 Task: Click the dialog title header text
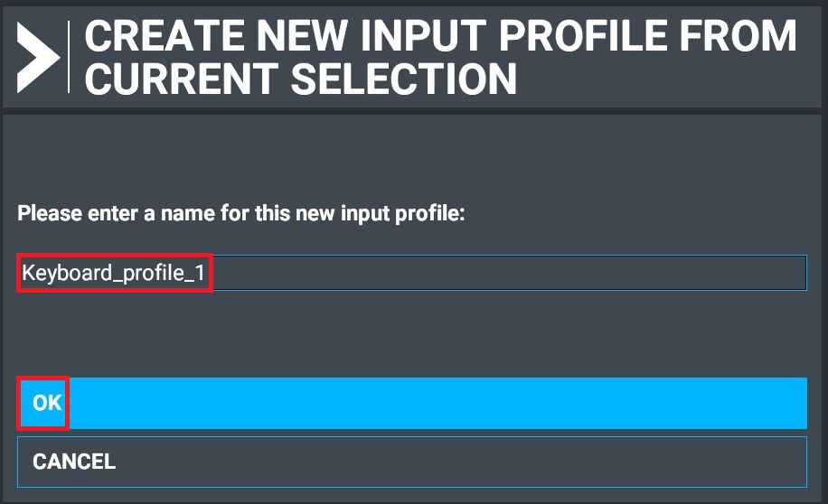pos(441,56)
